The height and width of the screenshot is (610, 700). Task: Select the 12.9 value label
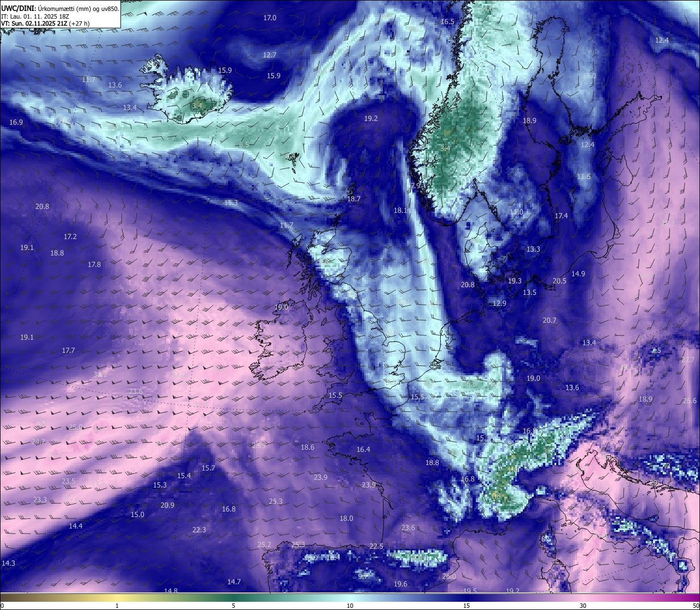coord(499,304)
